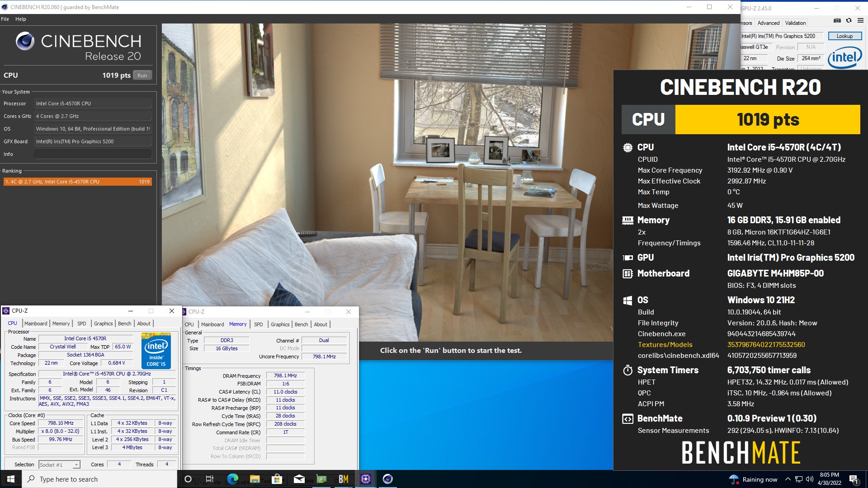Launch Microsoft Edge from the taskbar
This screenshot has width=868, height=488.
point(233,479)
